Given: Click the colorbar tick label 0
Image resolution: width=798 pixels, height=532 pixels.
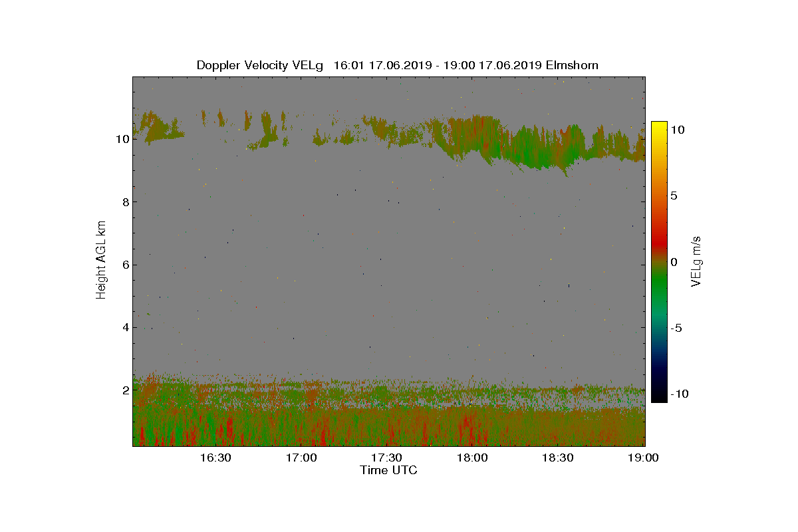Looking at the screenshot, I should coord(674,262).
